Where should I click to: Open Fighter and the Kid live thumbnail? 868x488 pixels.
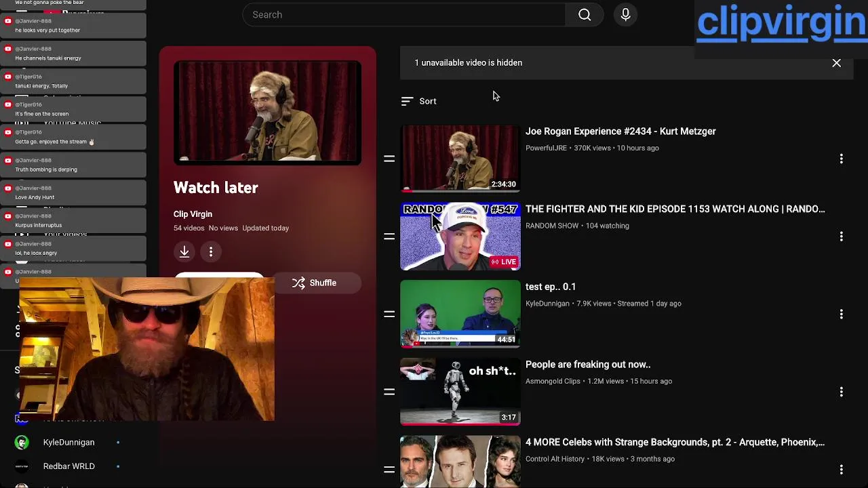[460, 236]
